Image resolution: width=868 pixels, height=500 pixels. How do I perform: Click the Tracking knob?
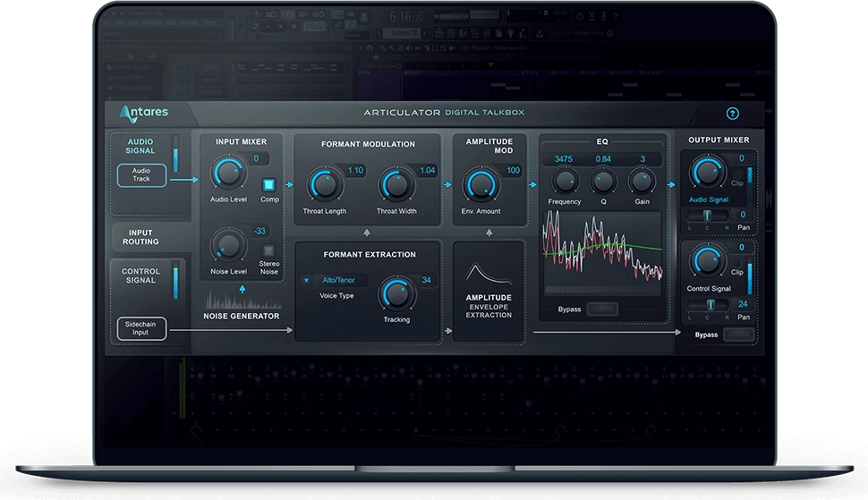tap(396, 293)
